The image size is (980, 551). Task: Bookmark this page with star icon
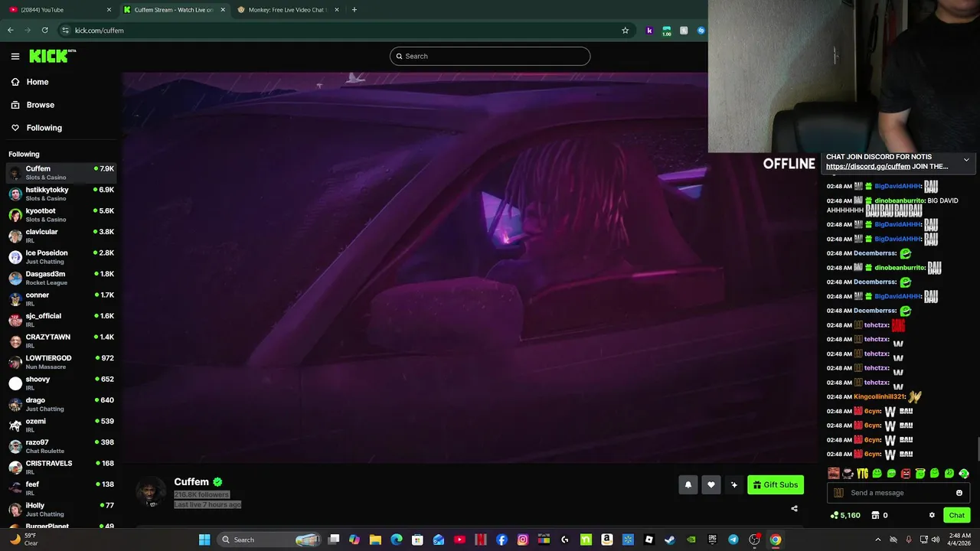[625, 31]
